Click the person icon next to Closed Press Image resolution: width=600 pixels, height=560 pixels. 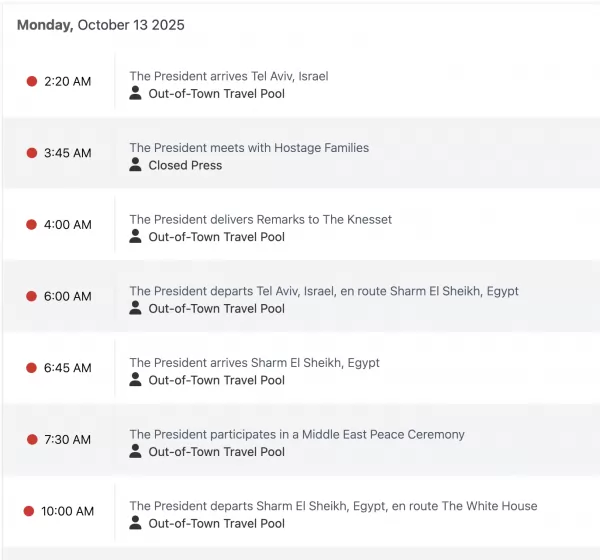tap(136, 165)
